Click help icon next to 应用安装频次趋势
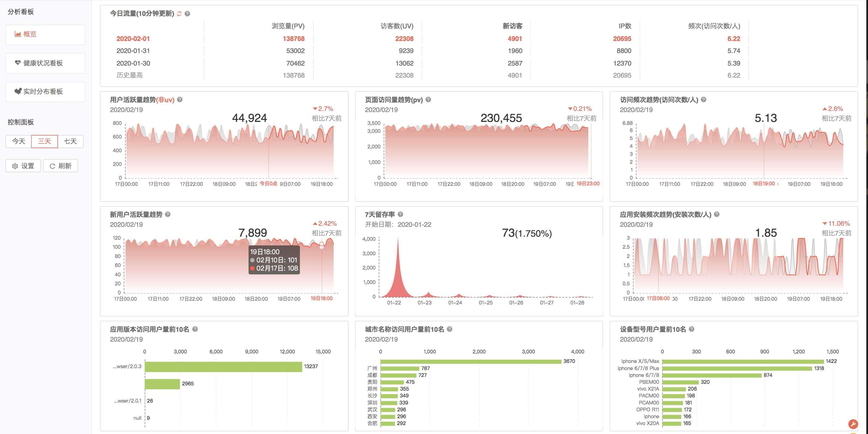Screen dimensions: 868x434 coord(717,214)
